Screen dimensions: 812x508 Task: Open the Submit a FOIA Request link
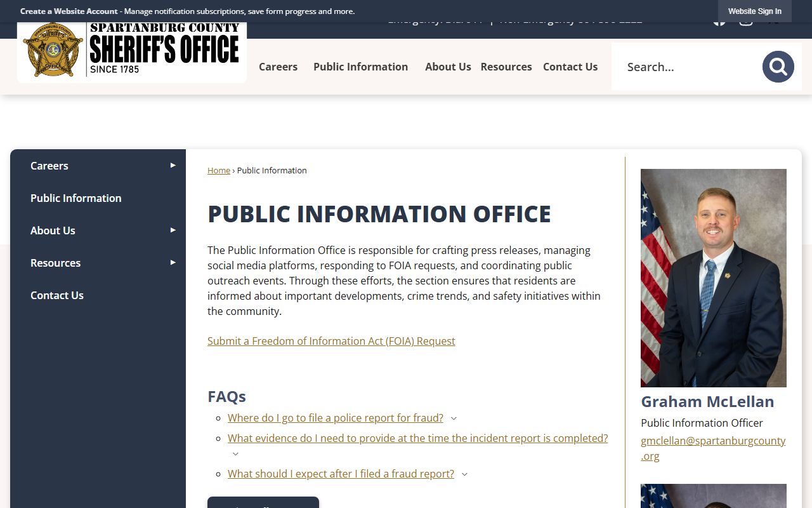(331, 341)
